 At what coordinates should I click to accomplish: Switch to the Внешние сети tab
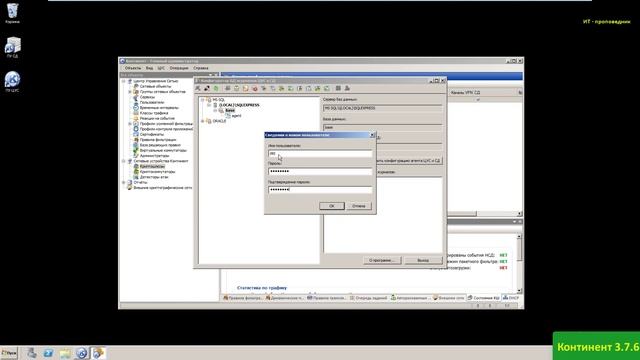click(449, 298)
